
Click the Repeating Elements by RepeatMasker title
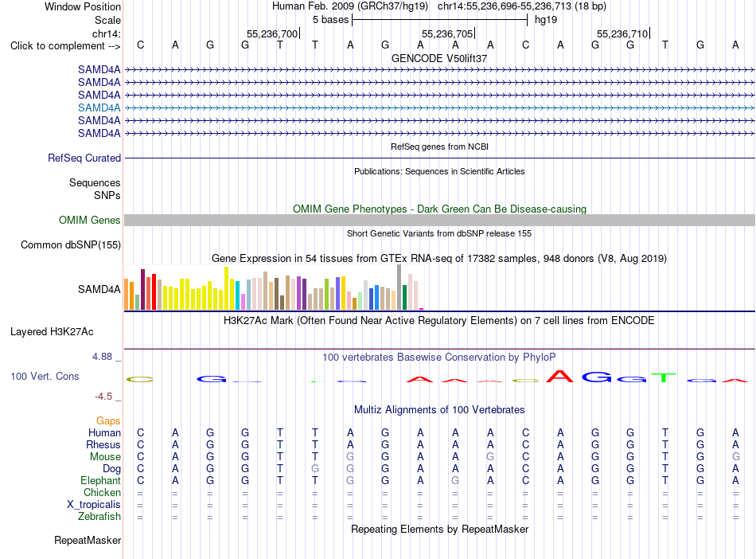(x=439, y=529)
